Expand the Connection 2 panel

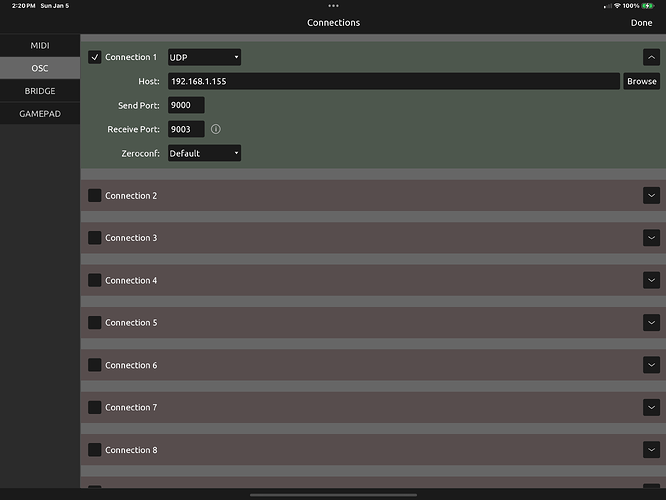(651, 196)
